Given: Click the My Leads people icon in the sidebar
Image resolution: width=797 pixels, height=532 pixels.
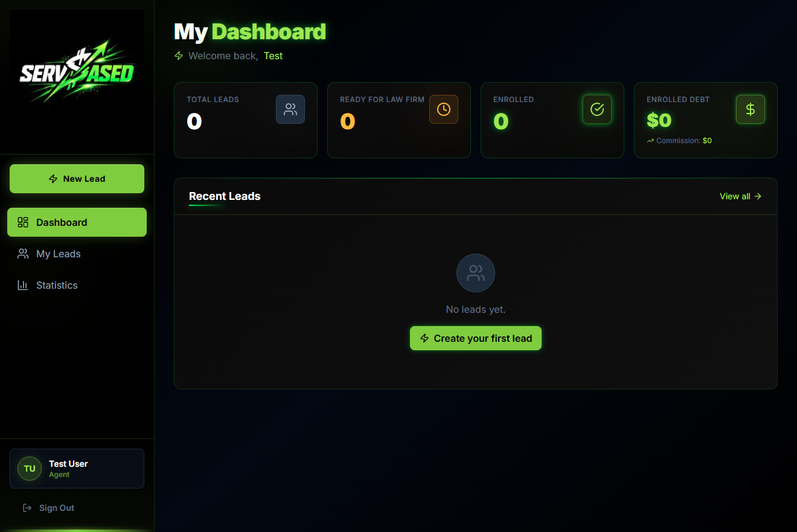Looking at the screenshot, I should point(23,254).
